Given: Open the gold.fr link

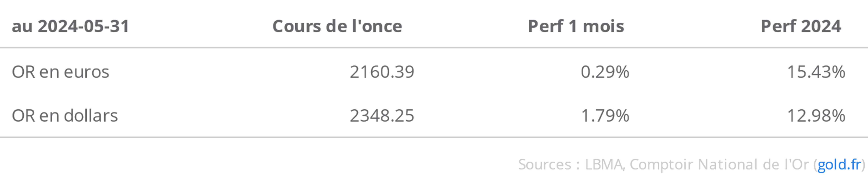Looking at the screenshot, I should (839, 165).
